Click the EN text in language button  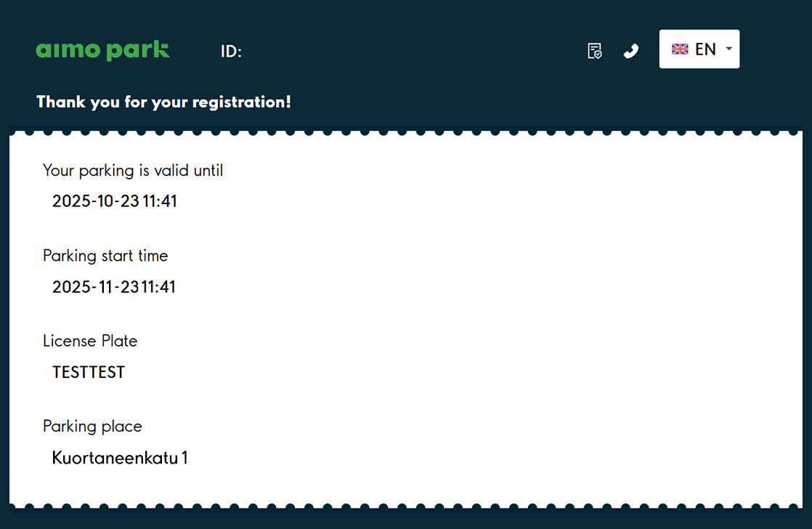[x=705, y=49]
